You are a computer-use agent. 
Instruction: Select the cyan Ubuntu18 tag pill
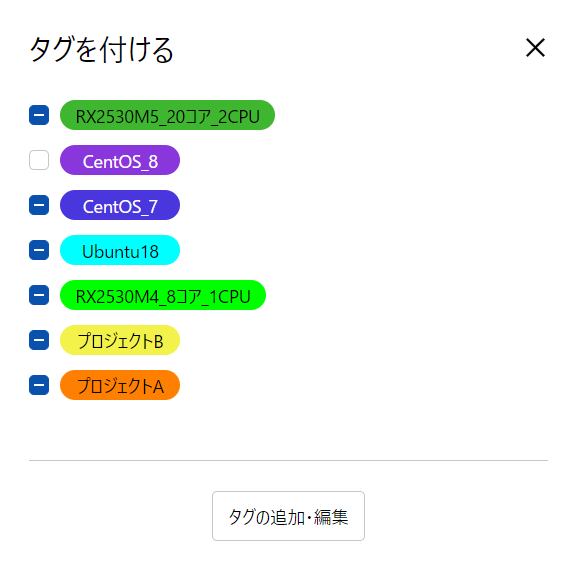[x=120, y=250]
